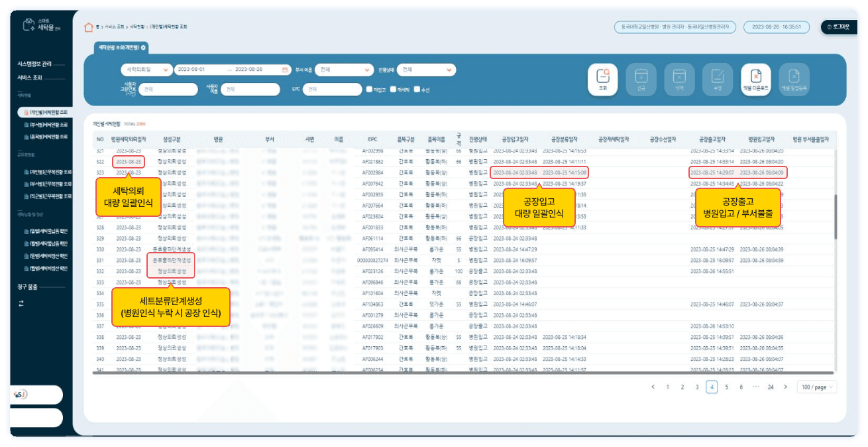This screenshot has width=868, height=447.
Task: Click the 병원입고일자 column header
Action: click(x=761, y=139)
